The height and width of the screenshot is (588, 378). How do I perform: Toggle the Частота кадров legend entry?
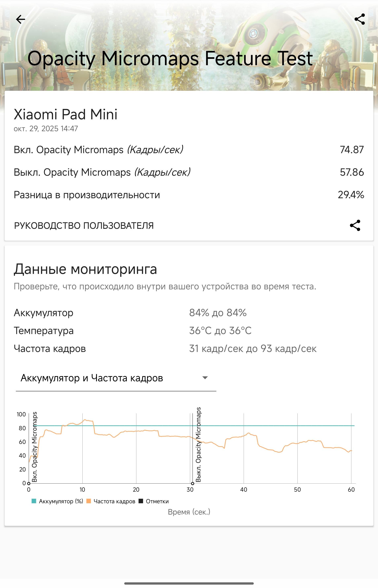point(114,501)
